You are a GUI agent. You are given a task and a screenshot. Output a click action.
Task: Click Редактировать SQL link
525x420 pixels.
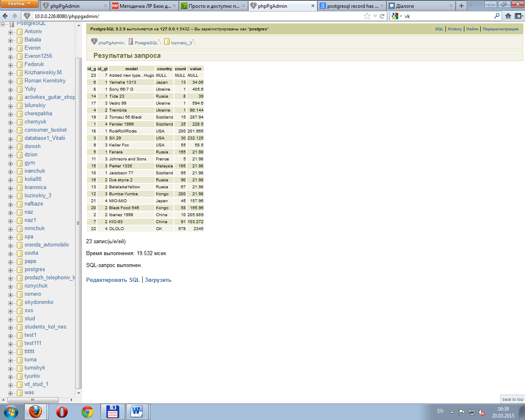113,280
